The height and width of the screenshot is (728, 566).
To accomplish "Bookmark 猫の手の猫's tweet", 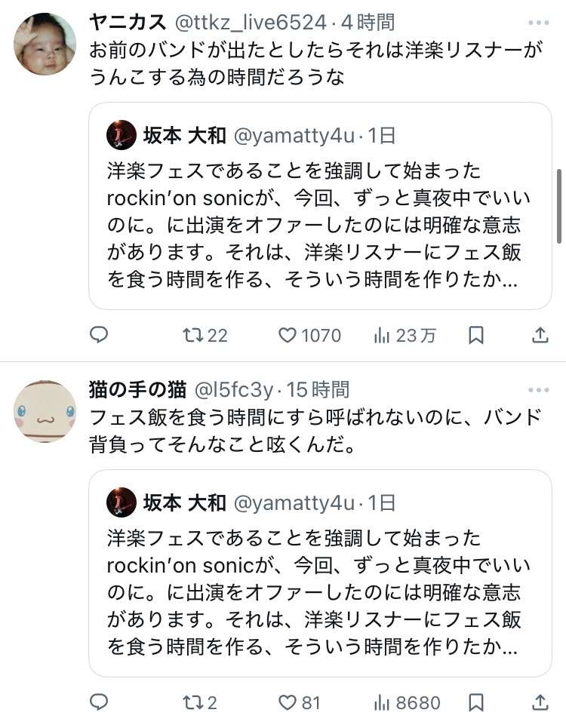I will point(476,702).
